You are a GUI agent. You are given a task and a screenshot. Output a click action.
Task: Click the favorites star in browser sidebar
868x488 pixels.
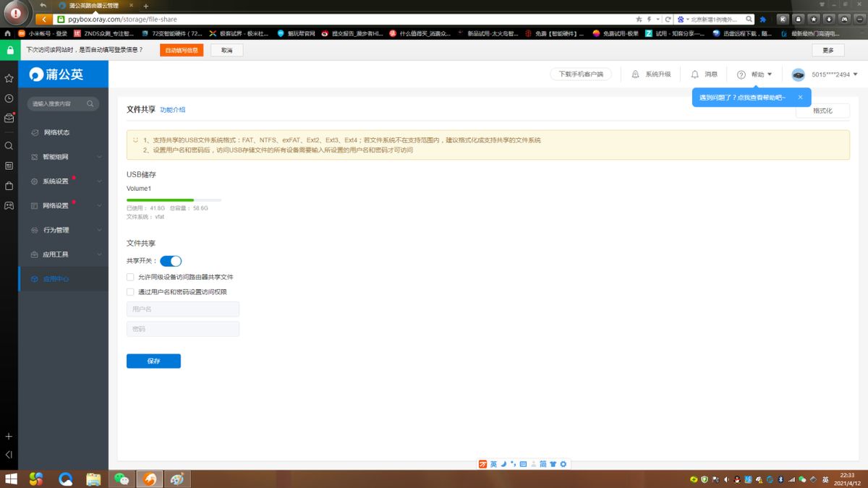(x=9, y=78)
